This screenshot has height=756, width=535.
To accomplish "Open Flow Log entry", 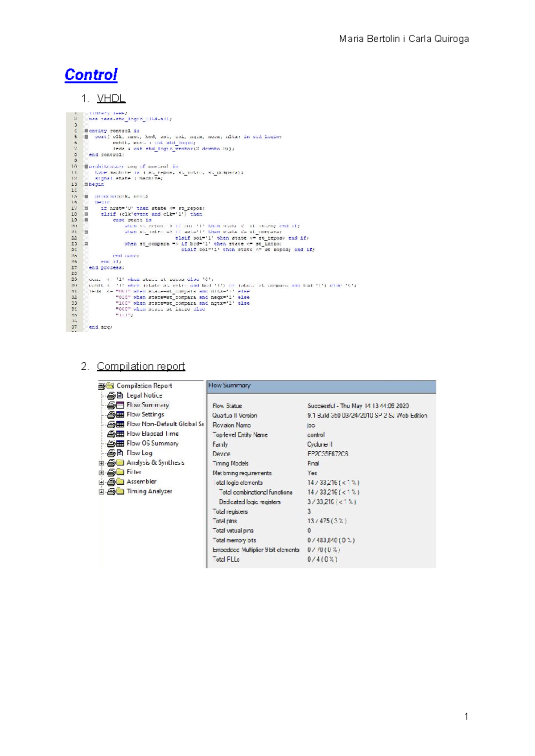I will click(x=140, y=453).
